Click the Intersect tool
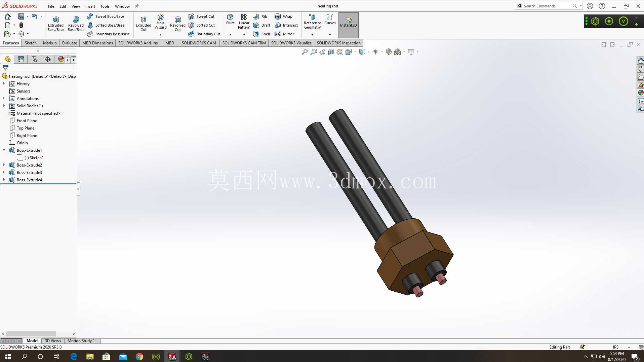 pyautogui.click(x=286, y=25)
